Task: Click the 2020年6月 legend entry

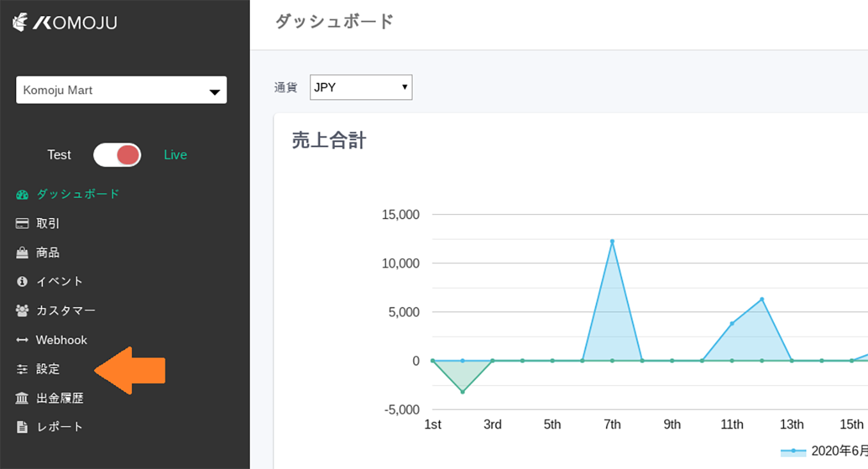Action: pyautogui.click(x=824, y=451)
